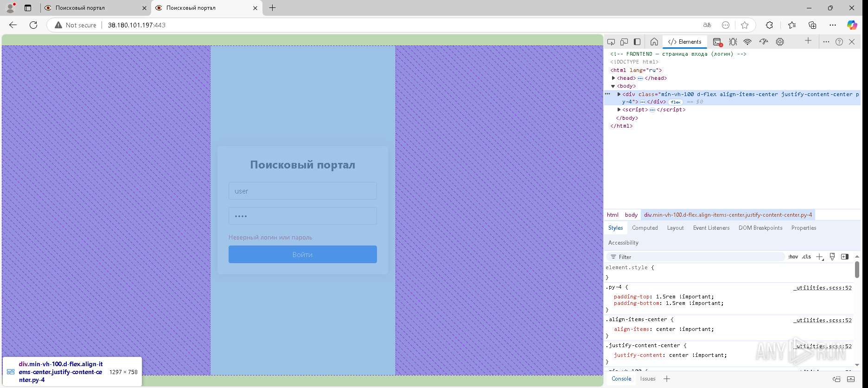The height and width of the screenshot is (388, 868).
Task: Click the password input field
Action: click(x=303, y=216)
